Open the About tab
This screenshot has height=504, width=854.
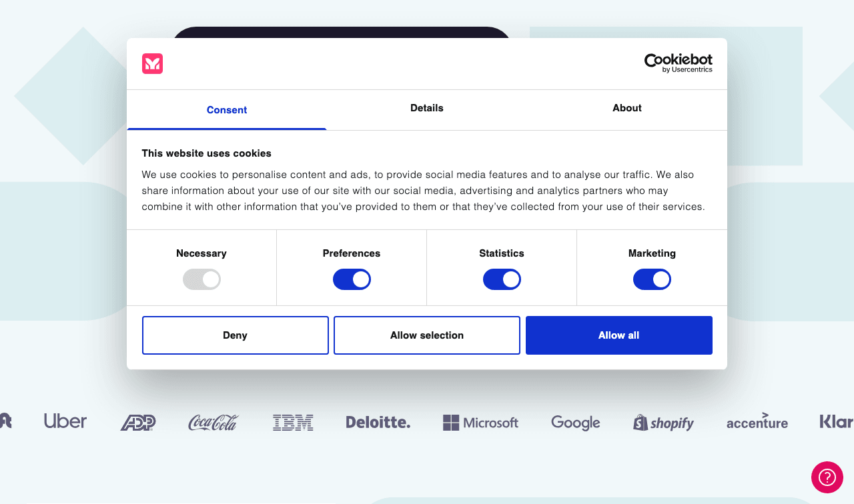coord(627,108)
